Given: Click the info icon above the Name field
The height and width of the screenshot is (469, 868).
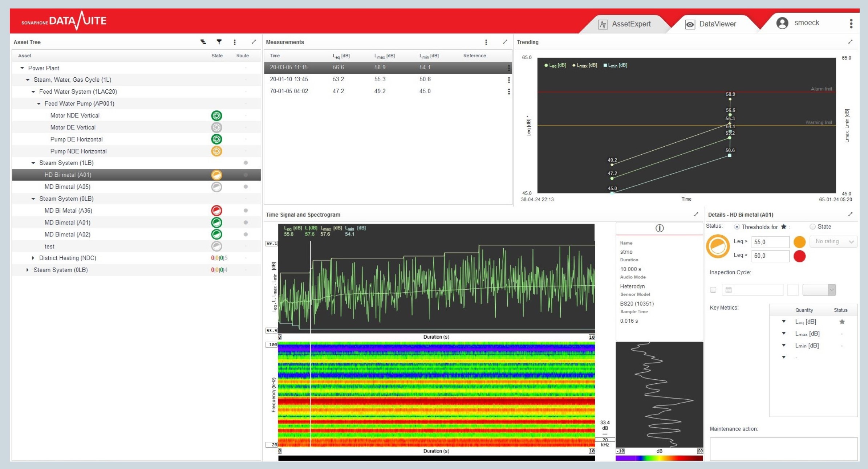Looking at the screenshot, I should 659,228.
